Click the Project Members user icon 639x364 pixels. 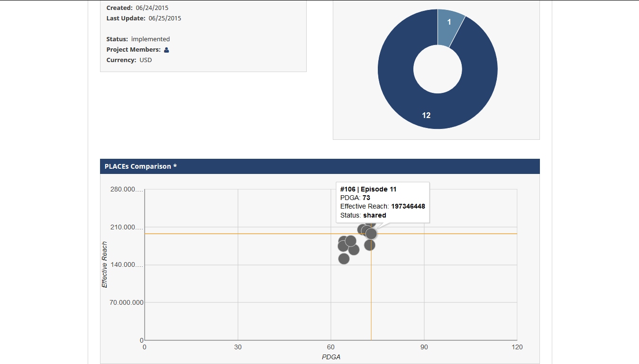pos(166,50)
